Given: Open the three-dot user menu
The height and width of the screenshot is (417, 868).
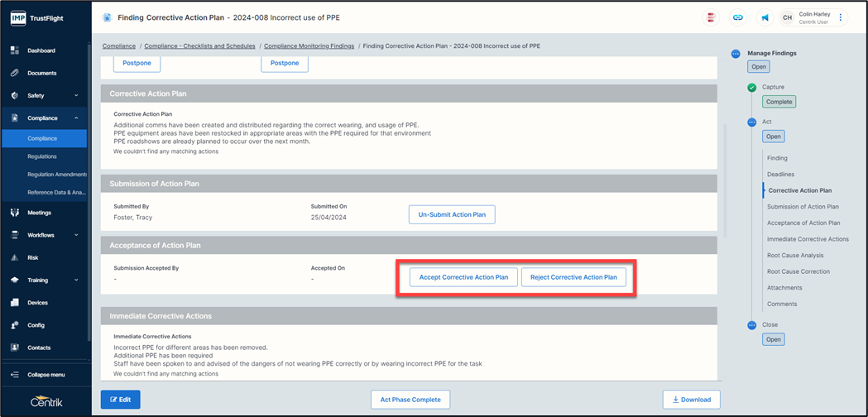Looking at the screenshot, I should (841, 17).
